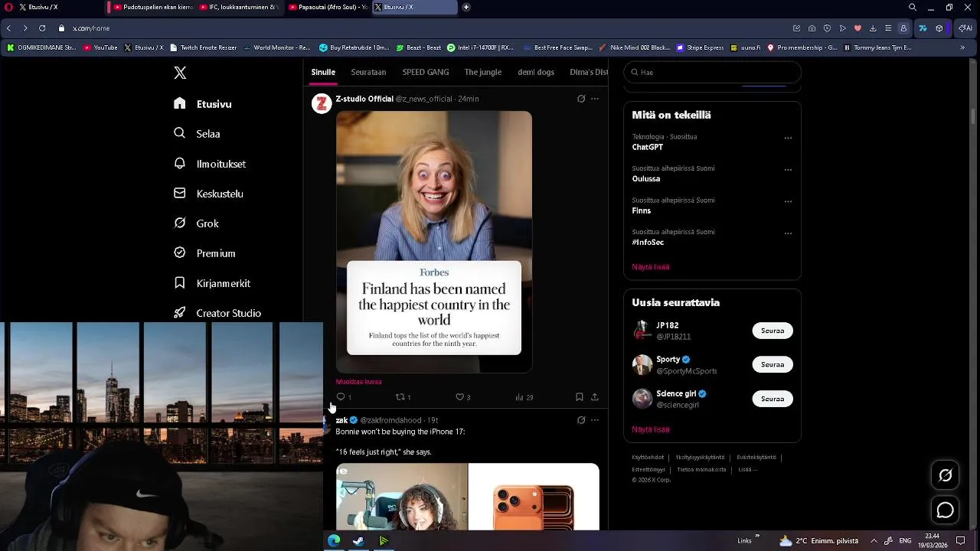Open more options on Z-studio post
980x551 pixels.
[595, 99]
